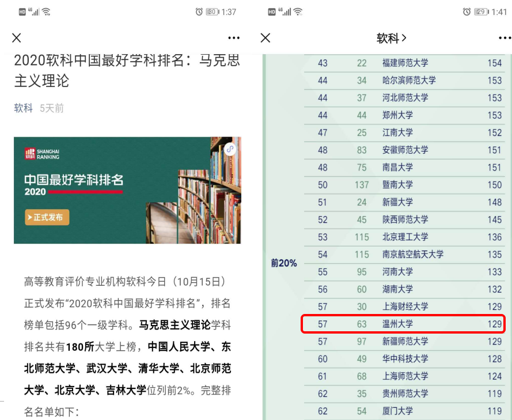This screenshot has width=512, height=420.
Task: Tap the link icon on the banner image
Action: tap(230, 149)
